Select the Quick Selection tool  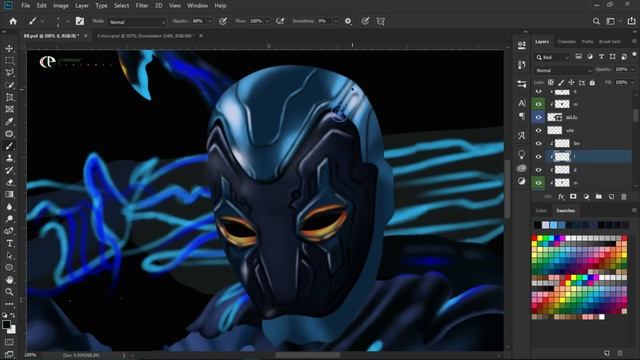9,85
